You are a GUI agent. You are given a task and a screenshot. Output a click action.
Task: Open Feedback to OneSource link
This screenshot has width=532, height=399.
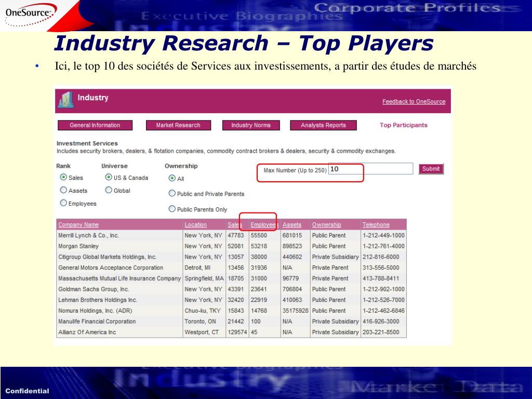point(414,101)
